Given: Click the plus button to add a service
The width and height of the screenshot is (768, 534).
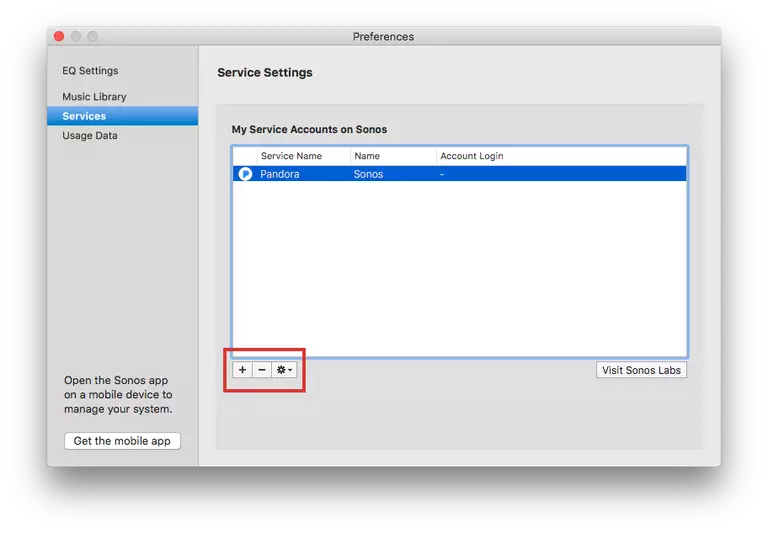Looking at the screenshot, I should tap(242, 370).
